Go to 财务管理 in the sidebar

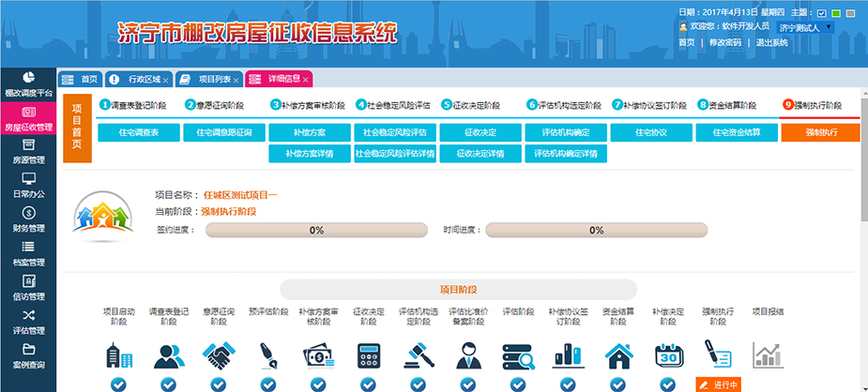(x=27, y=219)
